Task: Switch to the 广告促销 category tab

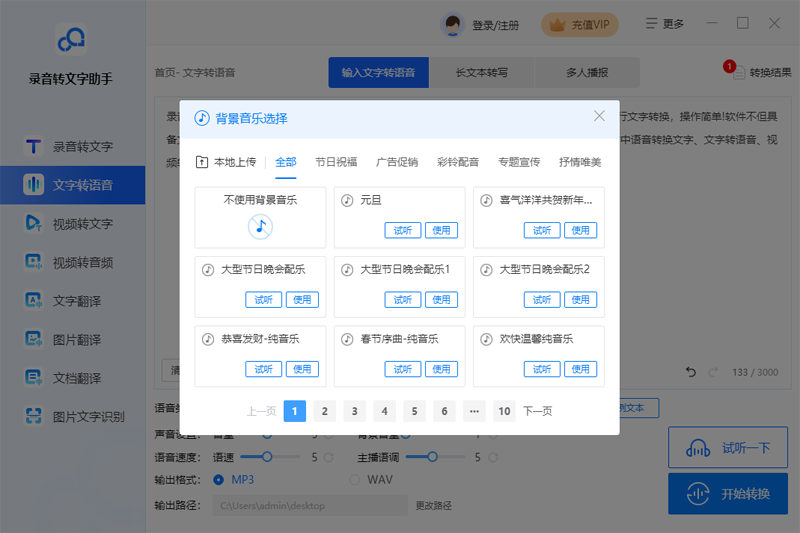Action: [x=396, y=162]
